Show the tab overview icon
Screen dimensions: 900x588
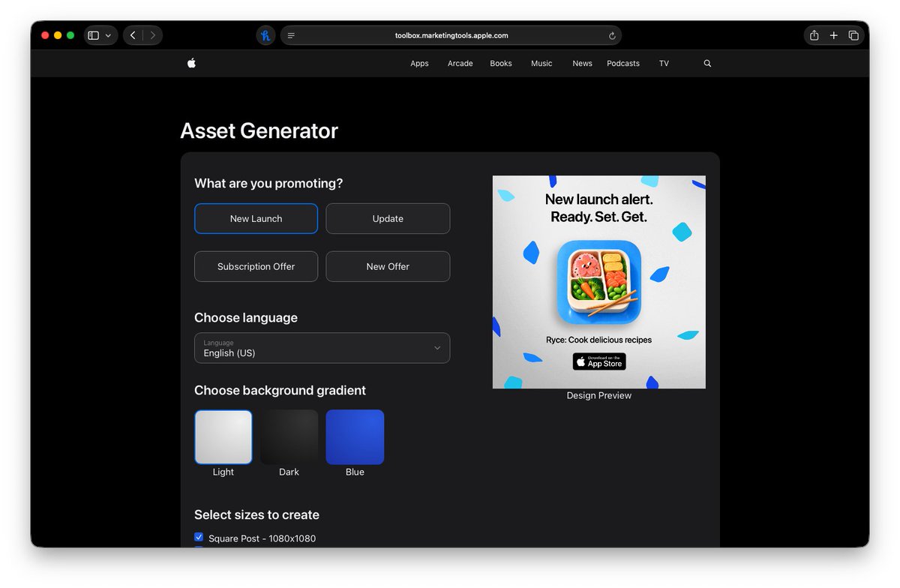click(853, 35)
